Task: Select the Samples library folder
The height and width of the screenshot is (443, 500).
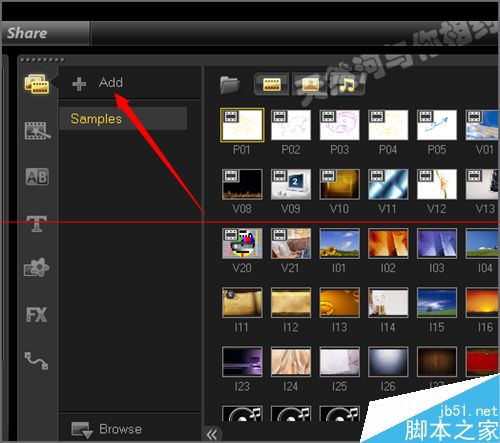Action: [123, 119]
